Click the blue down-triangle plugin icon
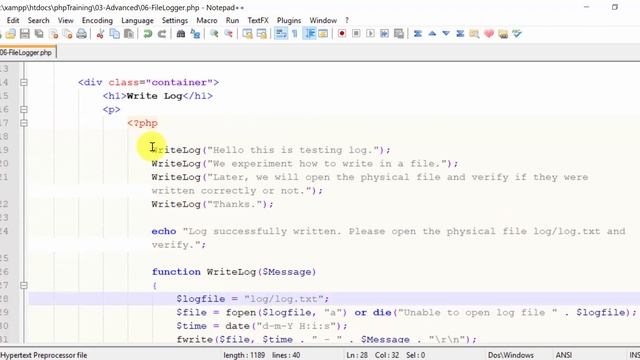The image size is (640, 360). tap(446, 34)
